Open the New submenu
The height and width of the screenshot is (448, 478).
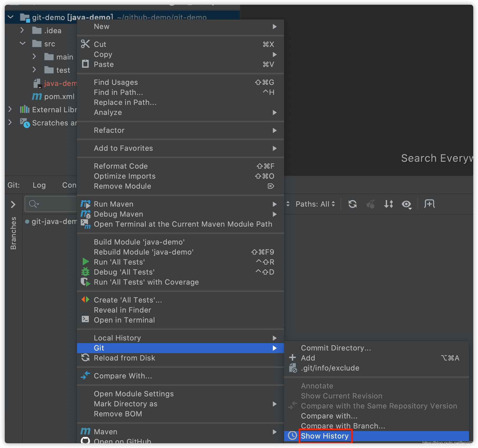[x=181, y=26]
